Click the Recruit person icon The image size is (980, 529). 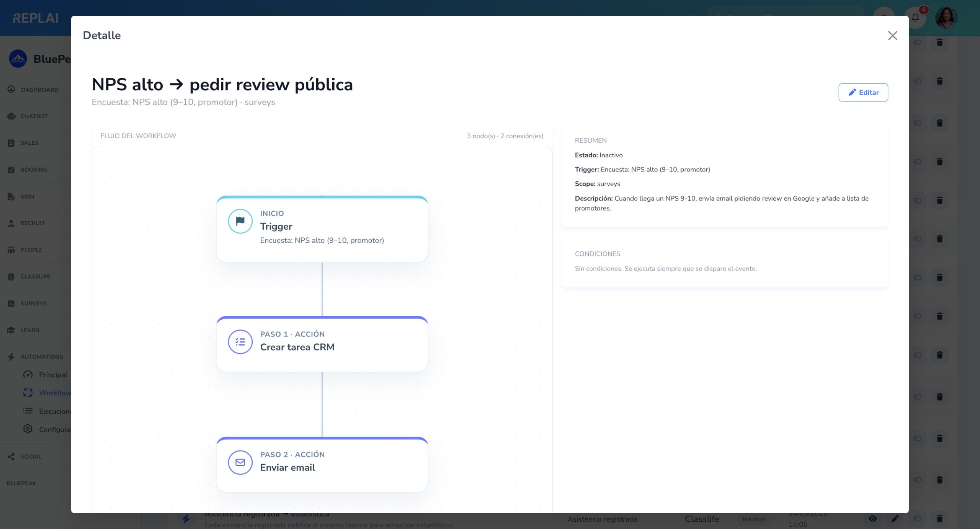point(11,223)
